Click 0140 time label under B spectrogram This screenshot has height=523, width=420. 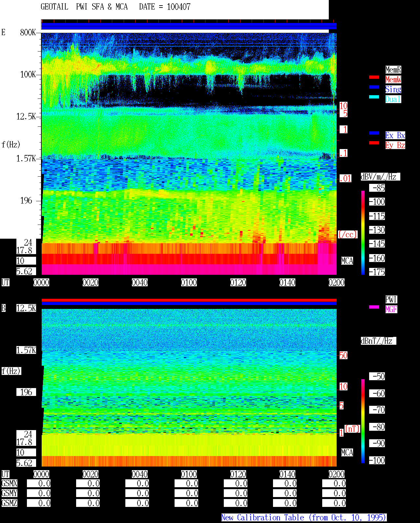click(x=287, y=474)
